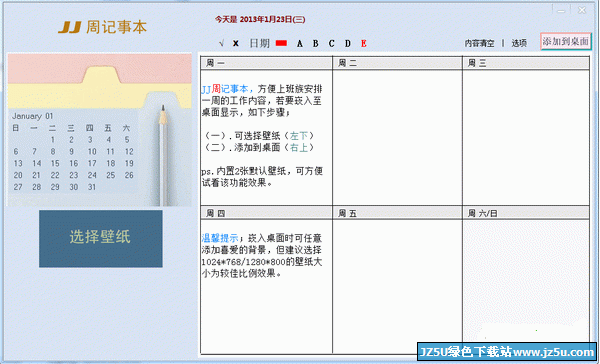Click the X mark toolbar icon
Image resolution: width=600 pixels, height=364 pixels.
(236, 43)
